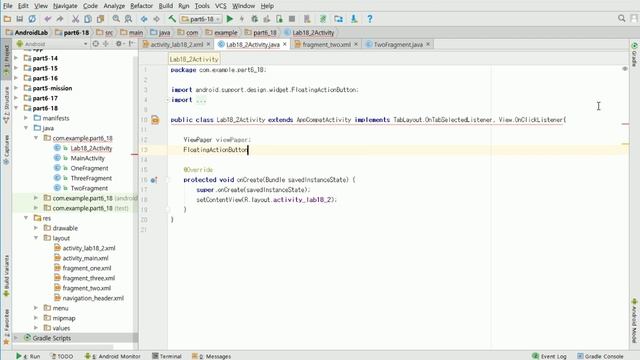Click the Stop square icon
This screenshot has width=640, height=360.
coord(292,19)
